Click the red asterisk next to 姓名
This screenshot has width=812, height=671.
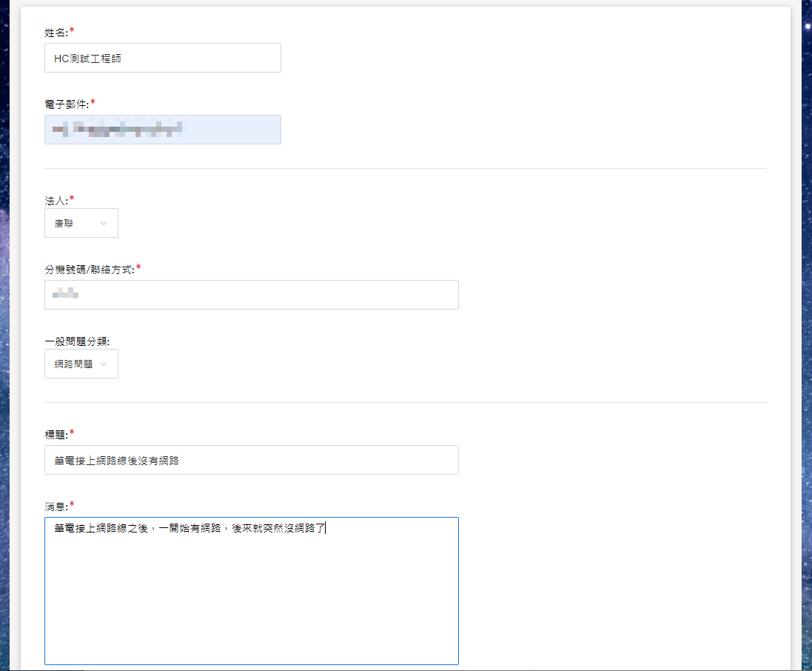pyautogui.click(x=72, y=31)
